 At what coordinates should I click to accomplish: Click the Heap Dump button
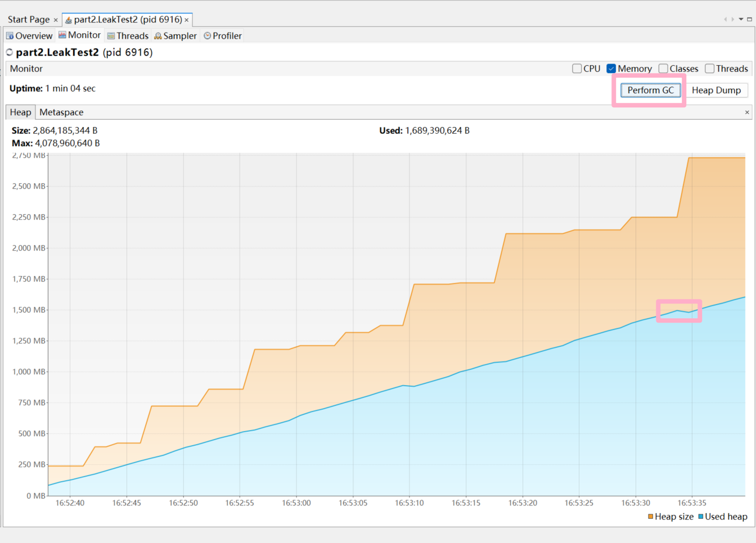[716, 90]
